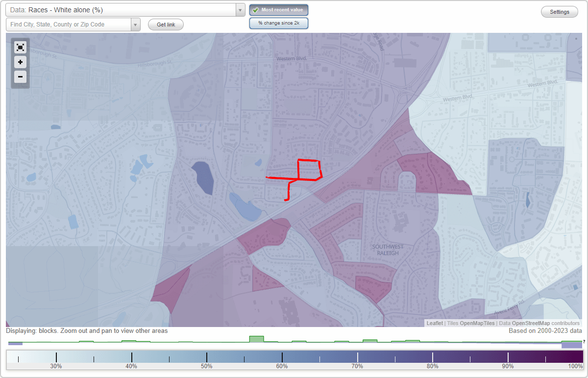Screen dimensions: 588x378
Task: Expand the location search dropdown arrow
Action: coord(136,25)
